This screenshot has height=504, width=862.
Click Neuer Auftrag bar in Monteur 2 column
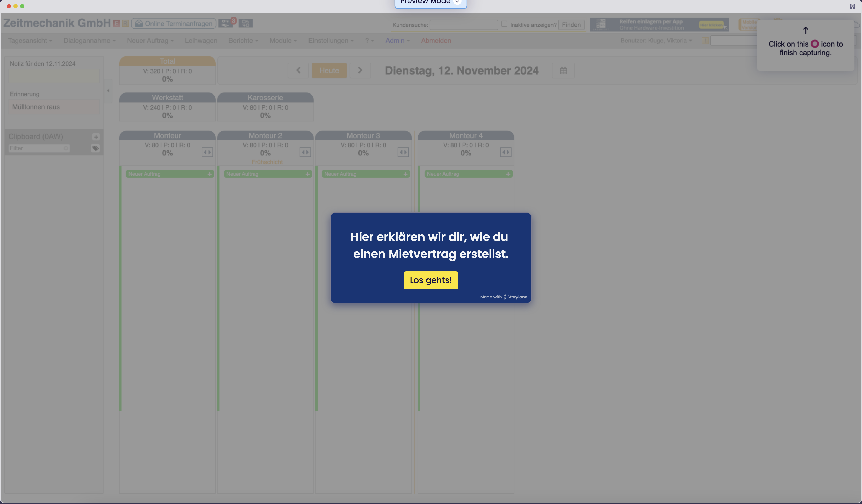[x=268, y=174]
